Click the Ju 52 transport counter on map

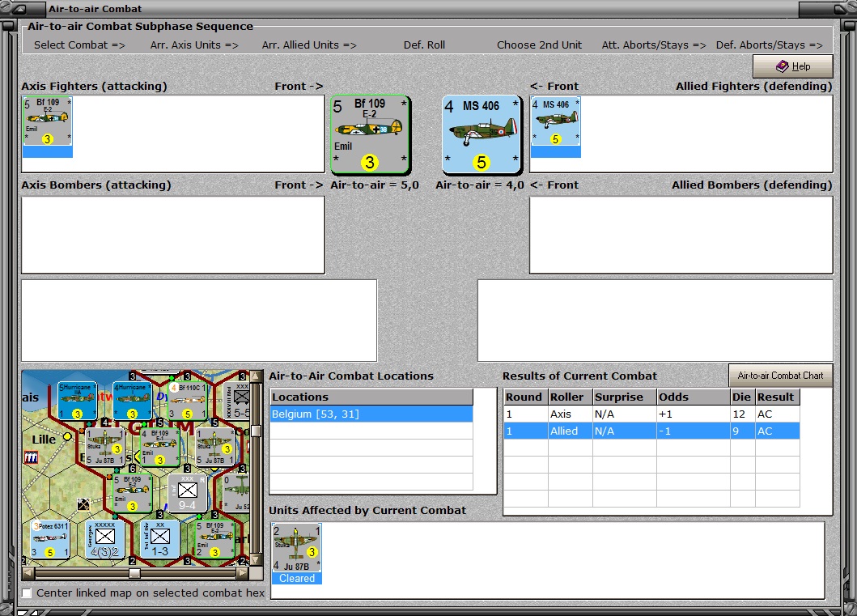[x=236, y=493]
